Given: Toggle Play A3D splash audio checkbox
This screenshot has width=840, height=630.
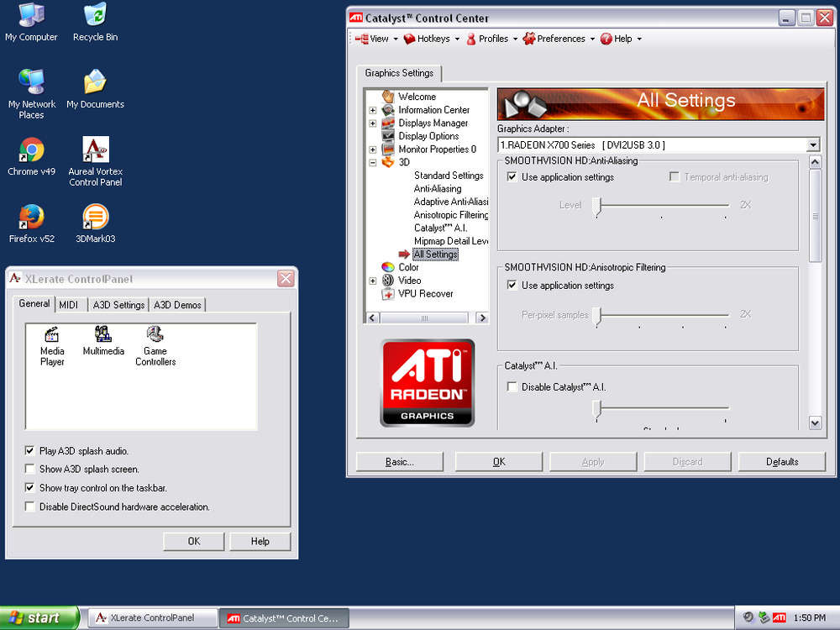Looking at the screenshot, I should [29, 450].
